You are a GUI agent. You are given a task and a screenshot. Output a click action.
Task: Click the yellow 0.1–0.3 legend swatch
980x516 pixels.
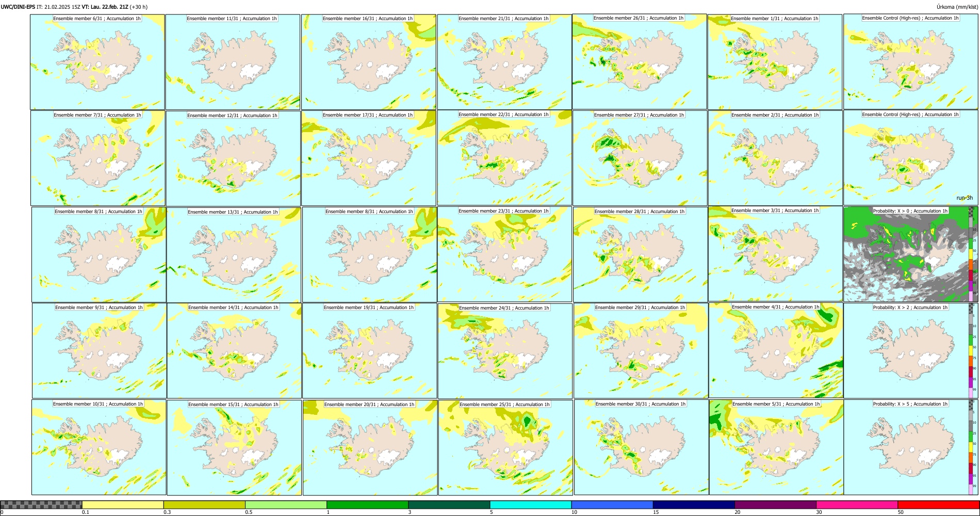tap(123, 505)
